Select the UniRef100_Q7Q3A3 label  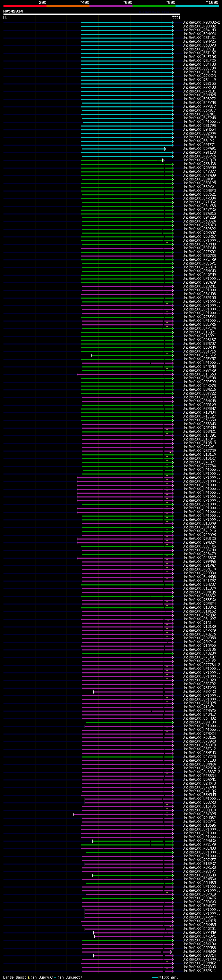tap(199, 967)
